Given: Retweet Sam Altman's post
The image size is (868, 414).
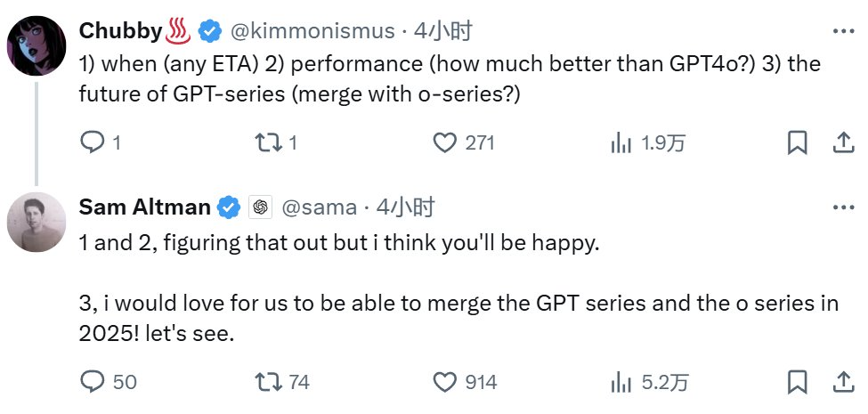Looking at the screenshot, I should coord(267,382).
